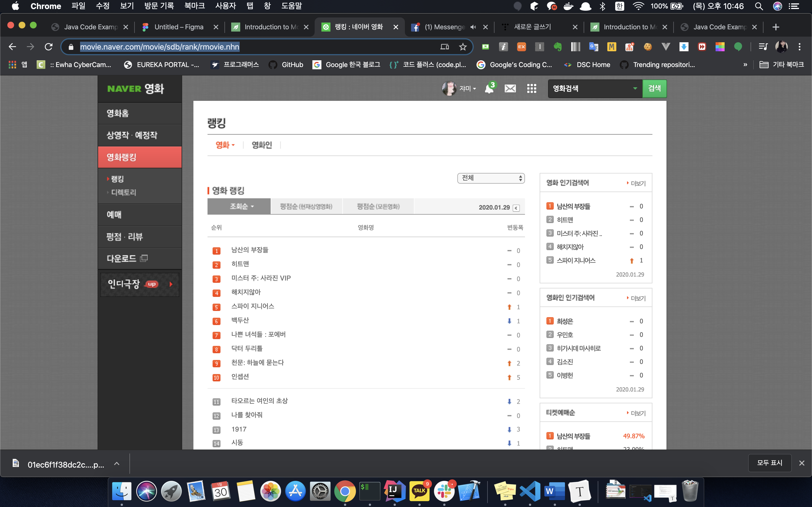Reload the page with refresh icon

(49, 47)
